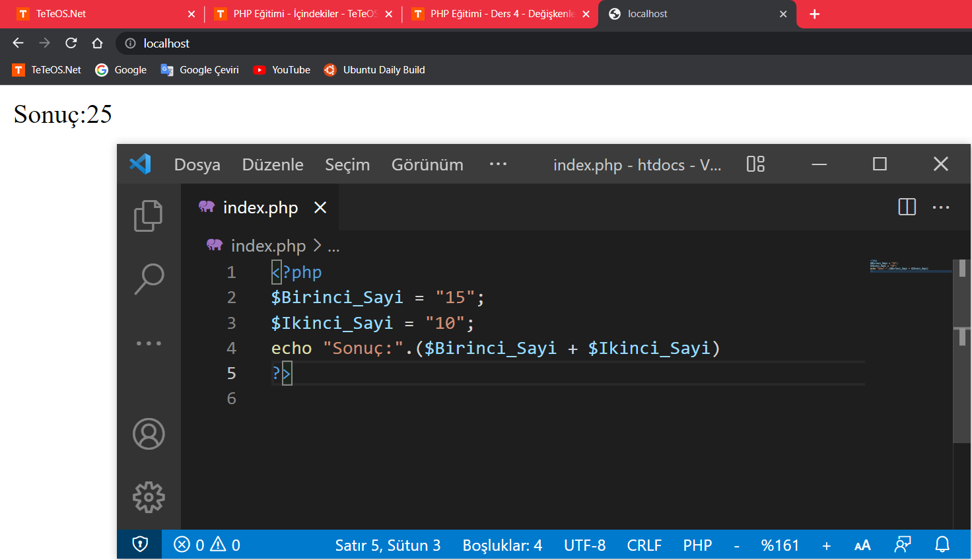Screen dimensions: 972x560
Task: Open the YouTube bookmark
Action: tap(282, 70)
